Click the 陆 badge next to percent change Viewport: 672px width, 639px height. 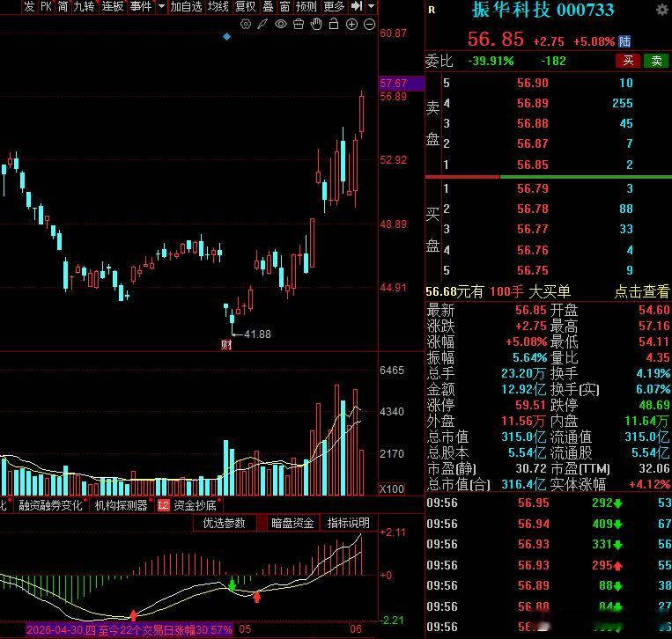point(624,41)
